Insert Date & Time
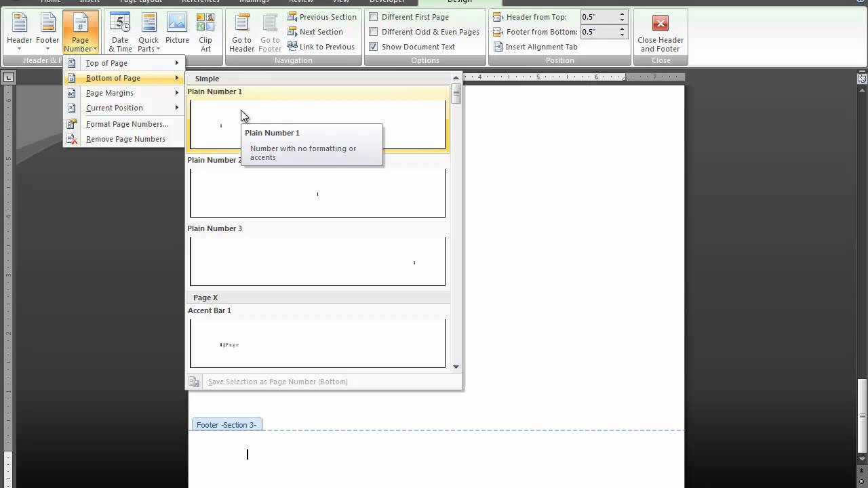 [120, 32]
